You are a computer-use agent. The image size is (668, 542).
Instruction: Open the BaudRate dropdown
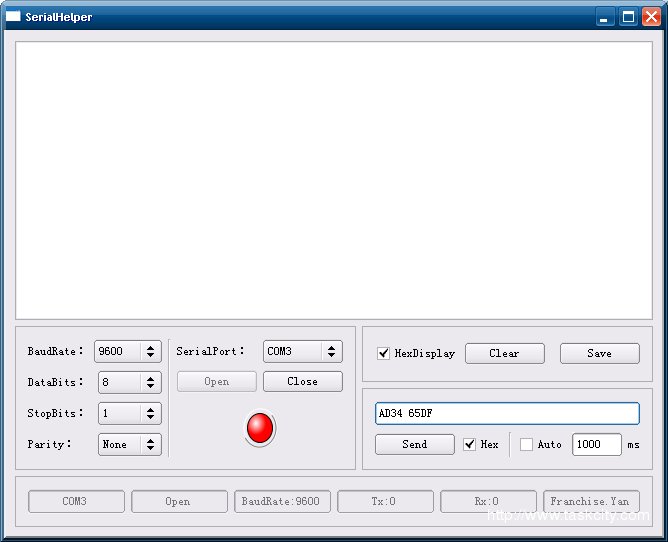coord(150,351)
